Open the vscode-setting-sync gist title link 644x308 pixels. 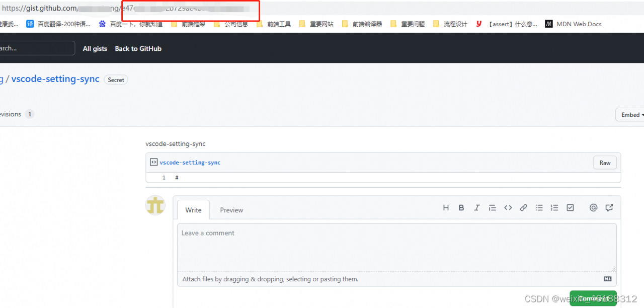(x=55, y=79)
